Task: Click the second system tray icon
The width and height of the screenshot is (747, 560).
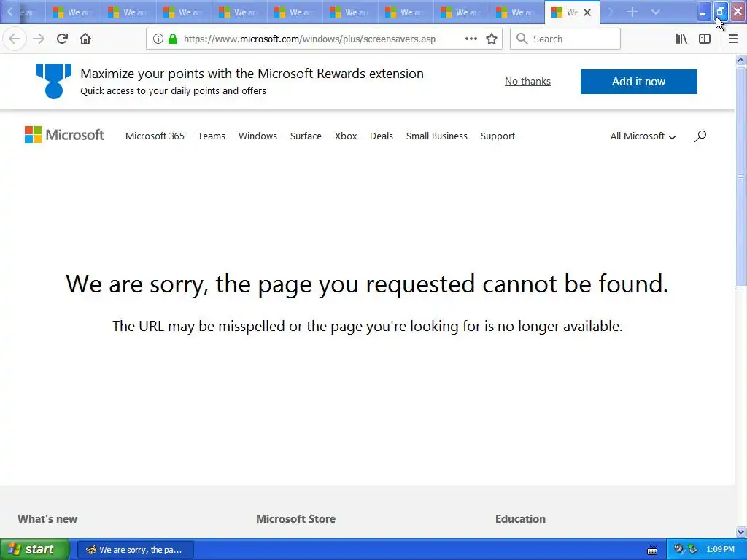Action: click(693, 549)
